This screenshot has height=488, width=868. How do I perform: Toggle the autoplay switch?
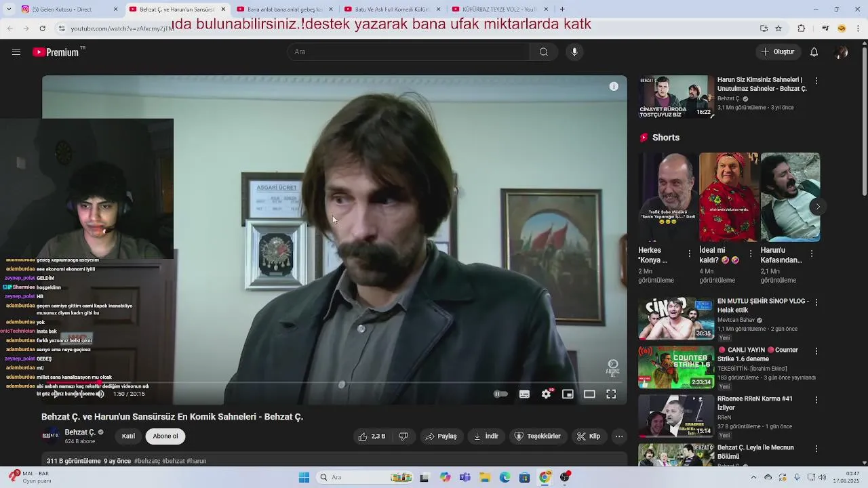pyautogui.click(x=500, y=394)
